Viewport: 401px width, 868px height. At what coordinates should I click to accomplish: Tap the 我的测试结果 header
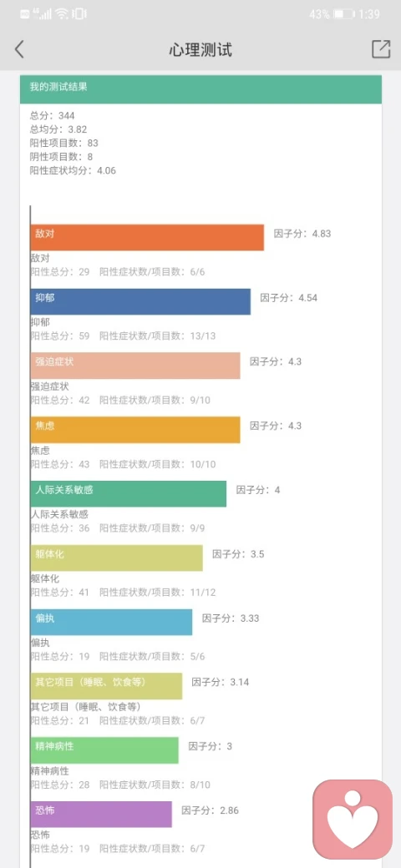pyautogui.click(x=201, y=89)
